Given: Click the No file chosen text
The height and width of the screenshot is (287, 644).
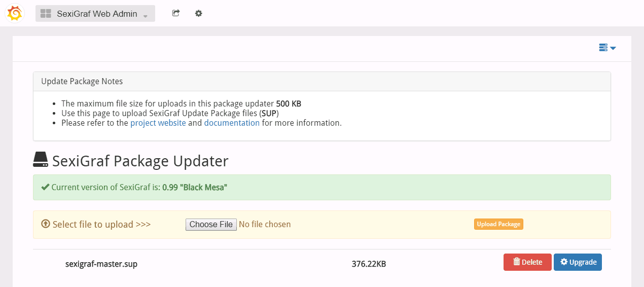Looking at the screenshot, I should (x=265, y=224).
